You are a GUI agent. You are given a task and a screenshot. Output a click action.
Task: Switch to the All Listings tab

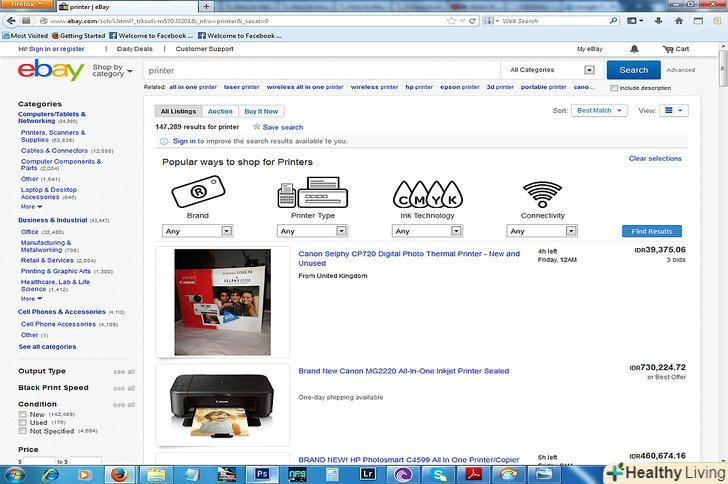click(178, 111)
